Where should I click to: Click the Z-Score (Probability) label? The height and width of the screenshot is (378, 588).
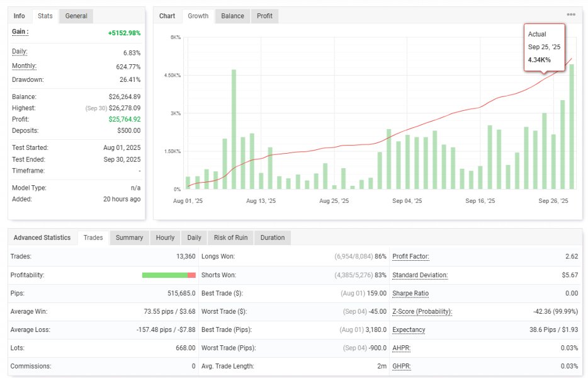(422, 312)
